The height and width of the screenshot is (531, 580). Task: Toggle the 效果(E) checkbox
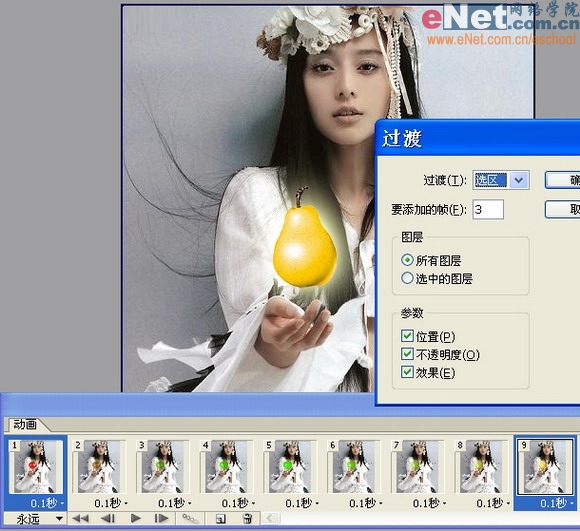pos(407,372)
